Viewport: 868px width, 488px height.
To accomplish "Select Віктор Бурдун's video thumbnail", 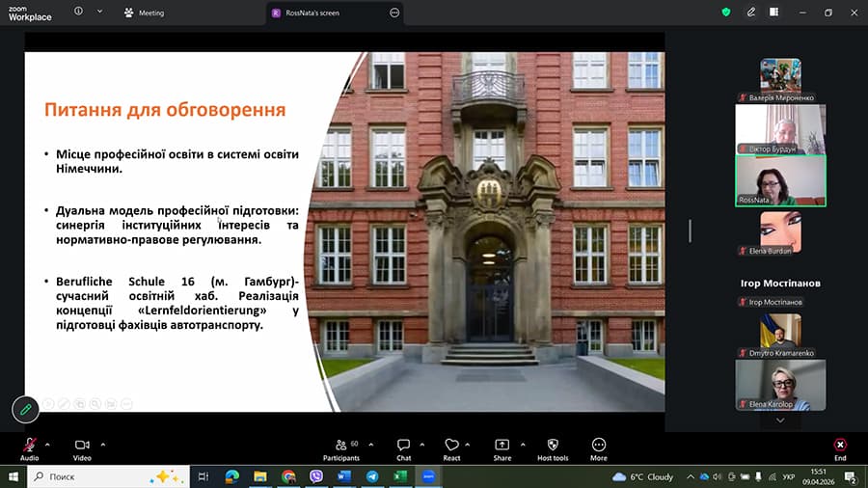I will (780, 128).
